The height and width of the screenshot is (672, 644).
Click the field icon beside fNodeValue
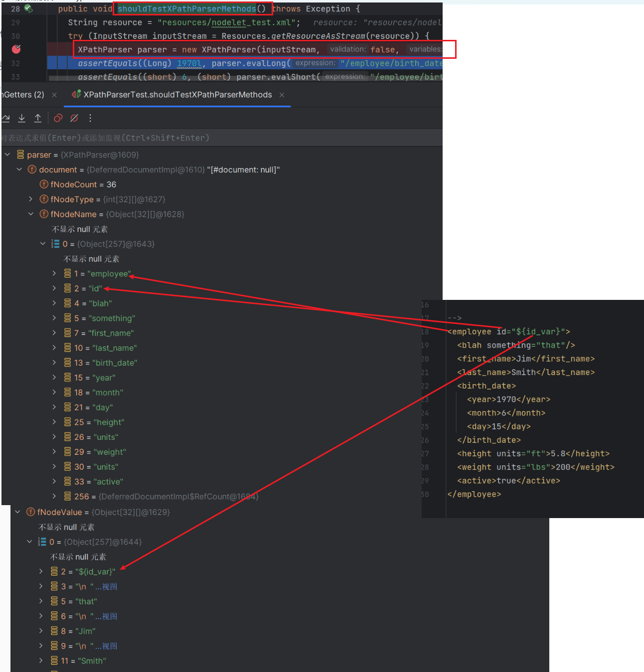tap(30, 512)
